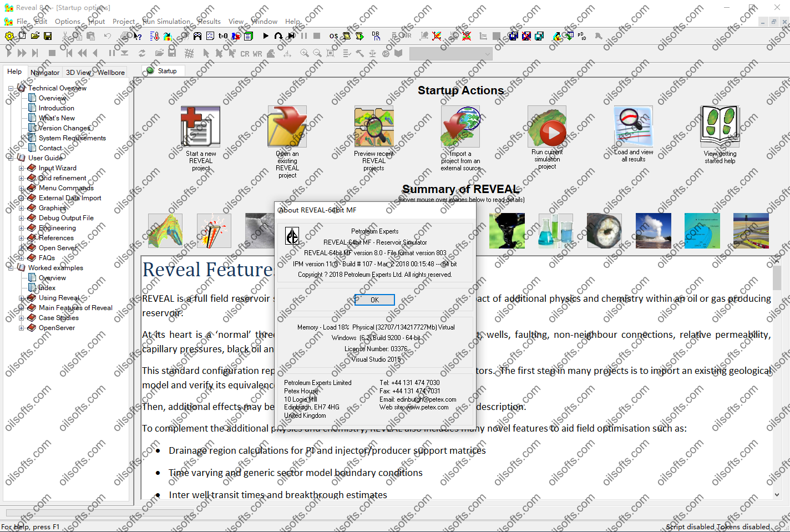This screenshot has height=532, width=790.
Task: Run script using scroll with green arrow icon
Action: pos(359,36)
